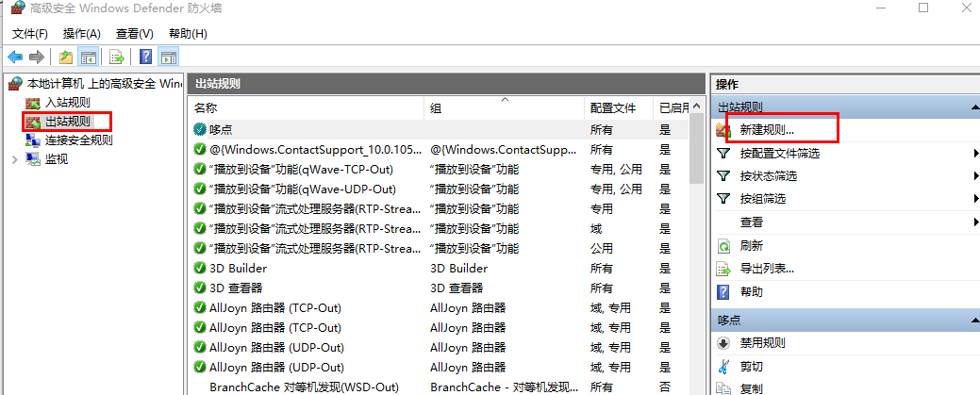980x395 pixels.
Task: Open the 帮助(H) menu
Action: pos(188,33)
